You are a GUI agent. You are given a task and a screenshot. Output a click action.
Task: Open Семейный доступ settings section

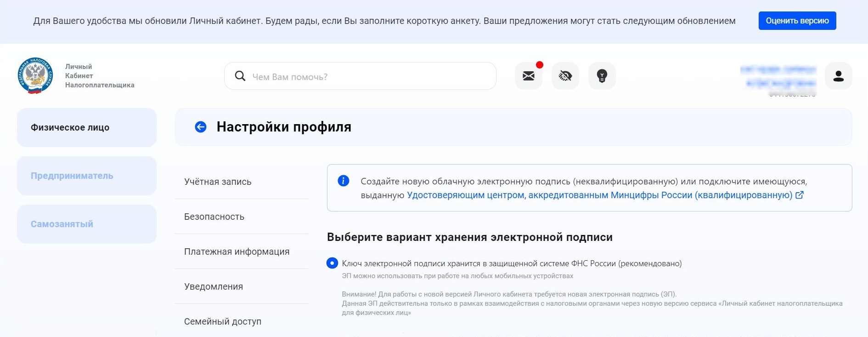click(242, 321)
